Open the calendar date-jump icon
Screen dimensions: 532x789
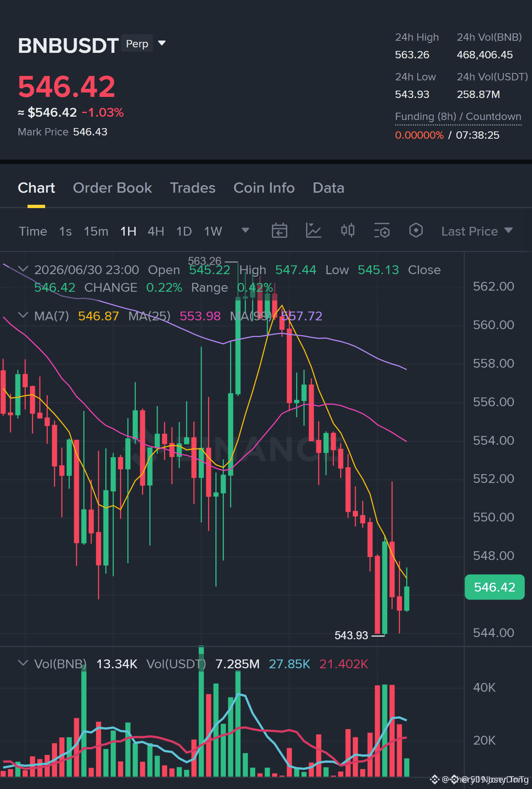279,231
